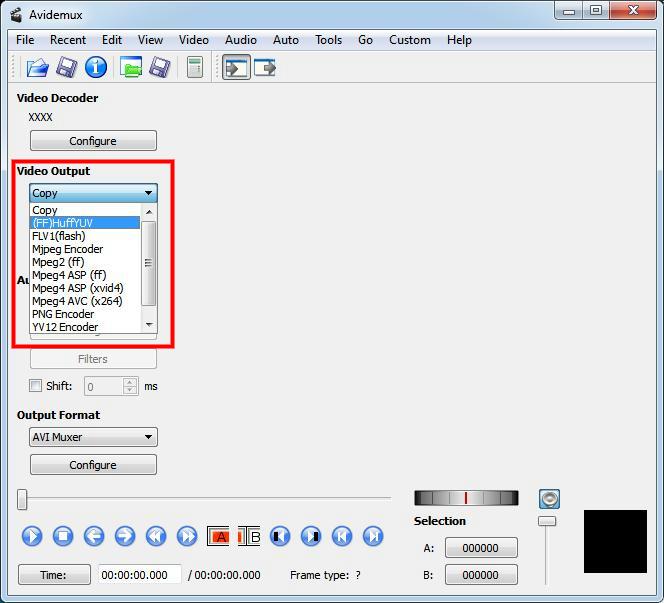The width and height of the screenshot is (664, 603).
Task: Select YV12 Encoder option
Action: (x=85, y=327)
